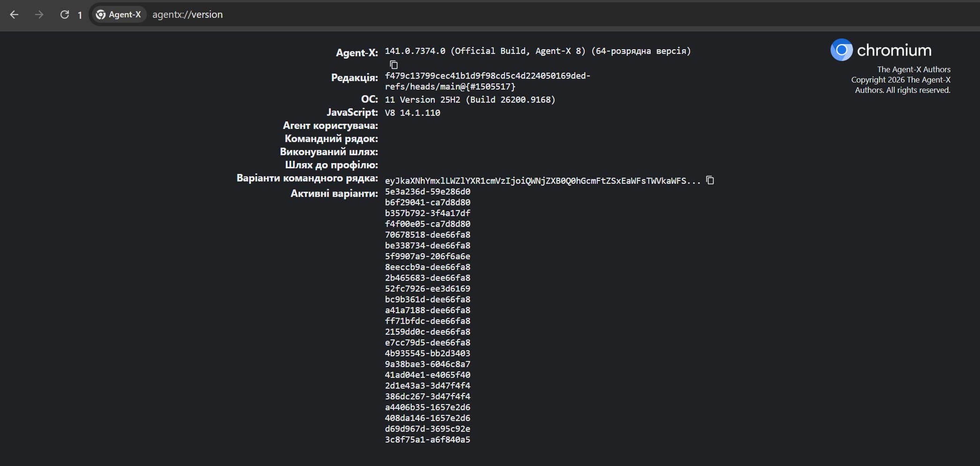Select active variant 5e3a236d-59e286d0

(x=428, y=192)
